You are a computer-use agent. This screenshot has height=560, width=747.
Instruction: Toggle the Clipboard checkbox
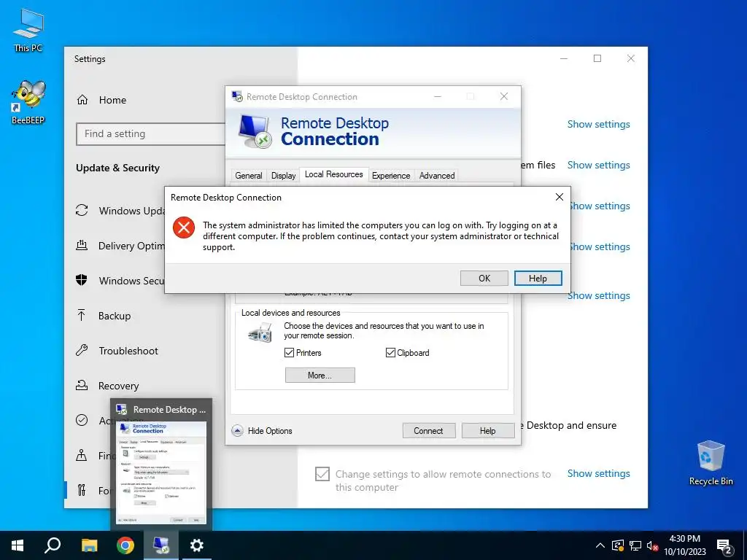click(x=390, y=353)
